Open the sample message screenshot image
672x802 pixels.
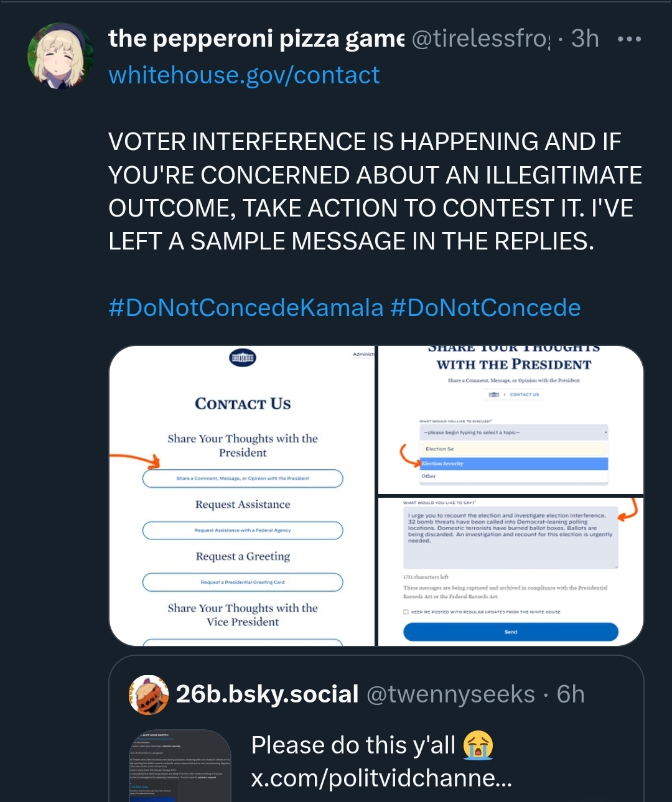click(511, 571)
